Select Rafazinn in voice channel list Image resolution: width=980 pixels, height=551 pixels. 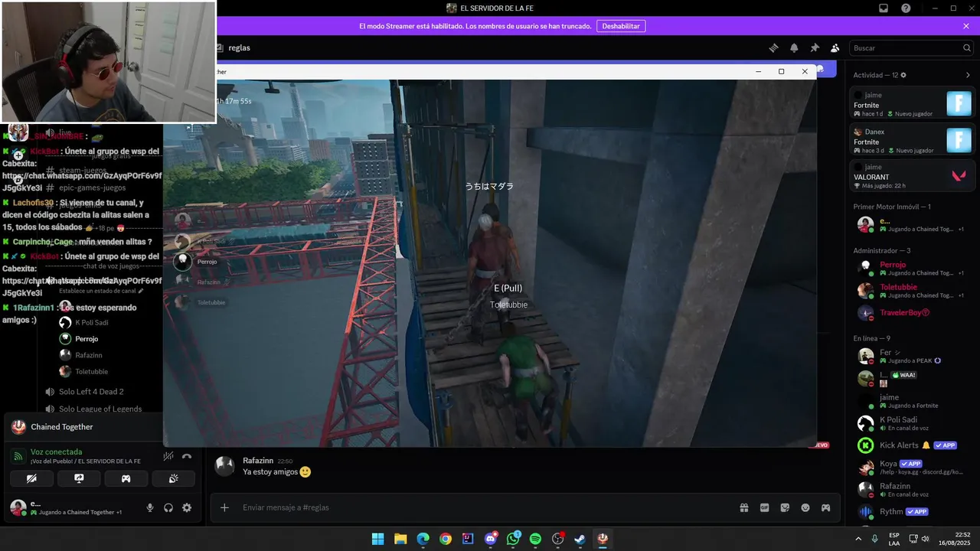[x=88, y=355]
